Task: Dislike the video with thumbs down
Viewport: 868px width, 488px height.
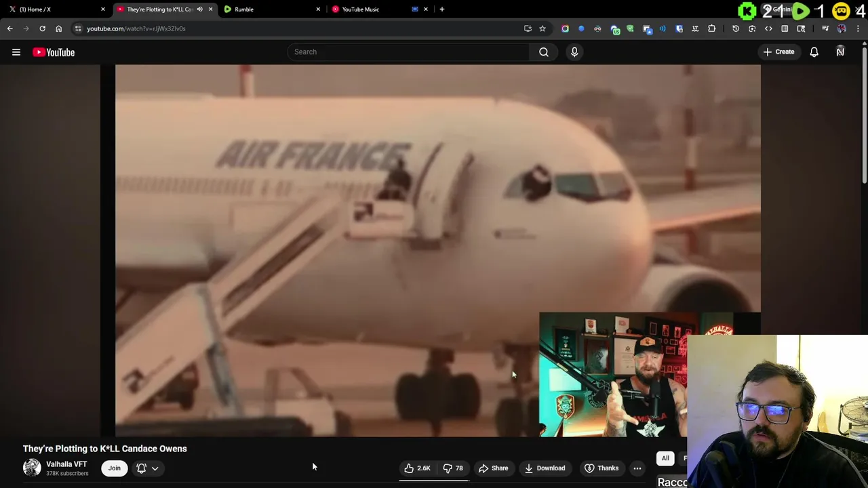Action: (452, 468)
